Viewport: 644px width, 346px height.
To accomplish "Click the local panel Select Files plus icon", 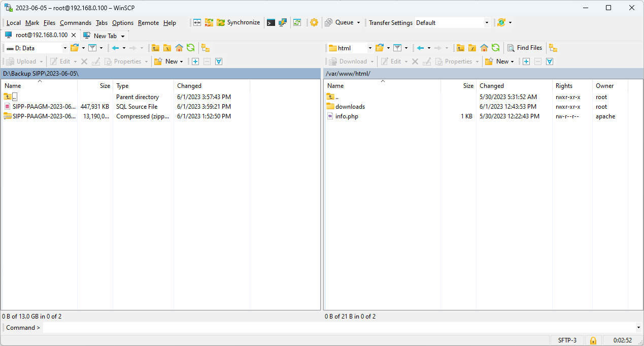I will coord(195,61).
